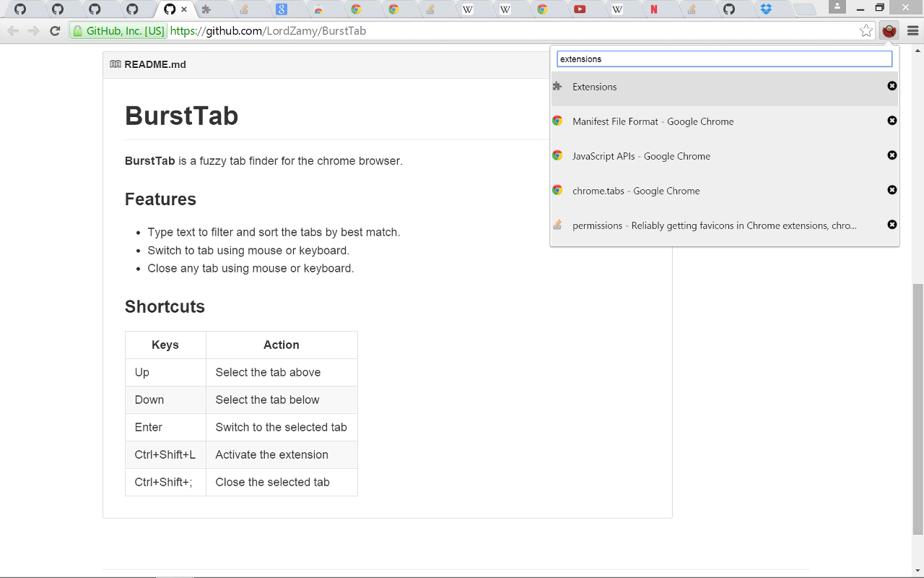Click 'Close any tab using mouse' bullet
Image resolution: width=924 pixels, height=578 pixels.
pyautogui.click(x=250, y=268)
